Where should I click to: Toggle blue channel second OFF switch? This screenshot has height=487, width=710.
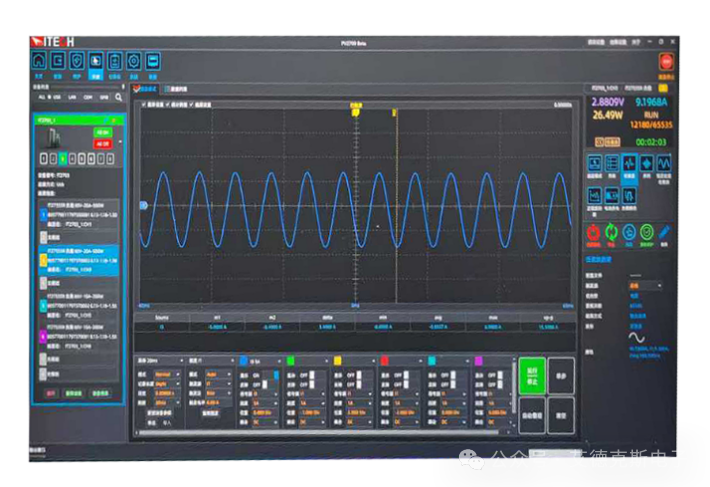click(x=265, y=384)
